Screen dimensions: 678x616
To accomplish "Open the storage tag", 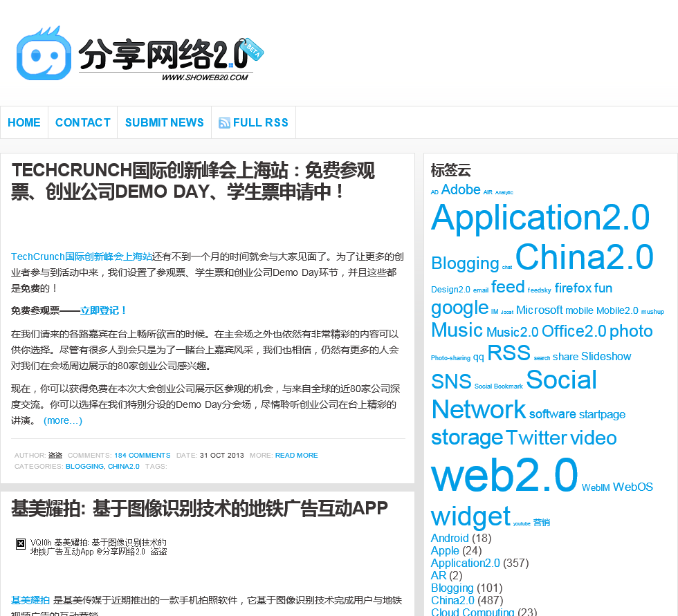I will (x=467, y=438).
